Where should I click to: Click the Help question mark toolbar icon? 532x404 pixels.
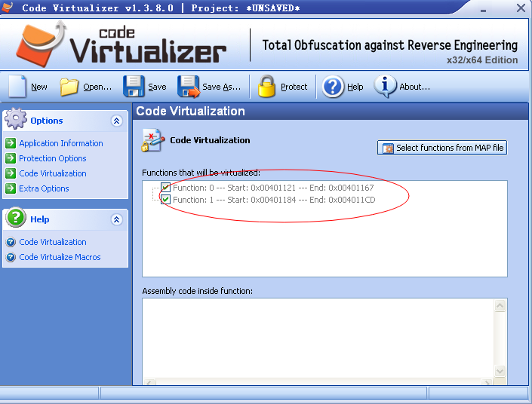coord(333,87)
